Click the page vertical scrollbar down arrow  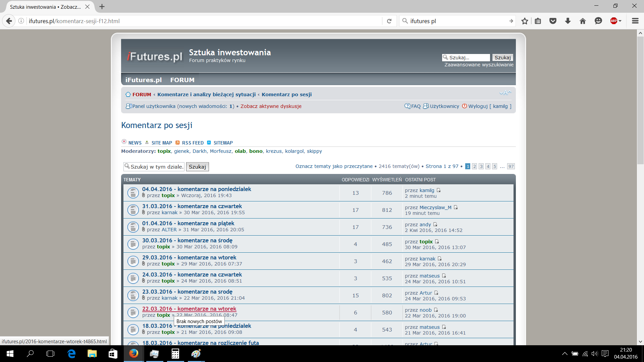coord(640,342)
